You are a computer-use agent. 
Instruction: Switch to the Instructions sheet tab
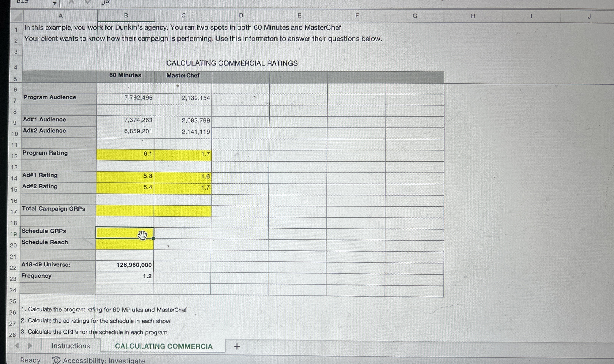(70, 346)
